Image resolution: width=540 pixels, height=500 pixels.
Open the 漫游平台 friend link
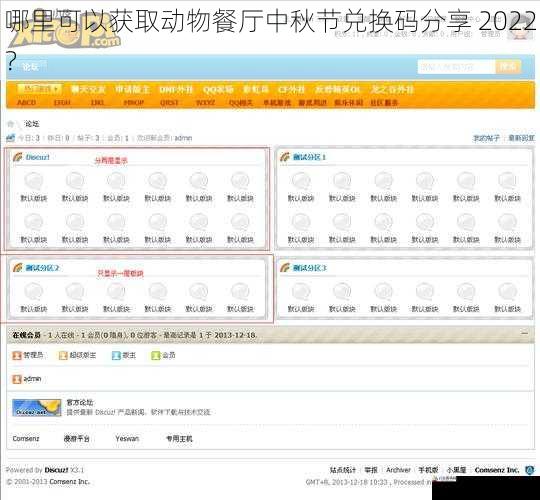(x=76, y=439)
